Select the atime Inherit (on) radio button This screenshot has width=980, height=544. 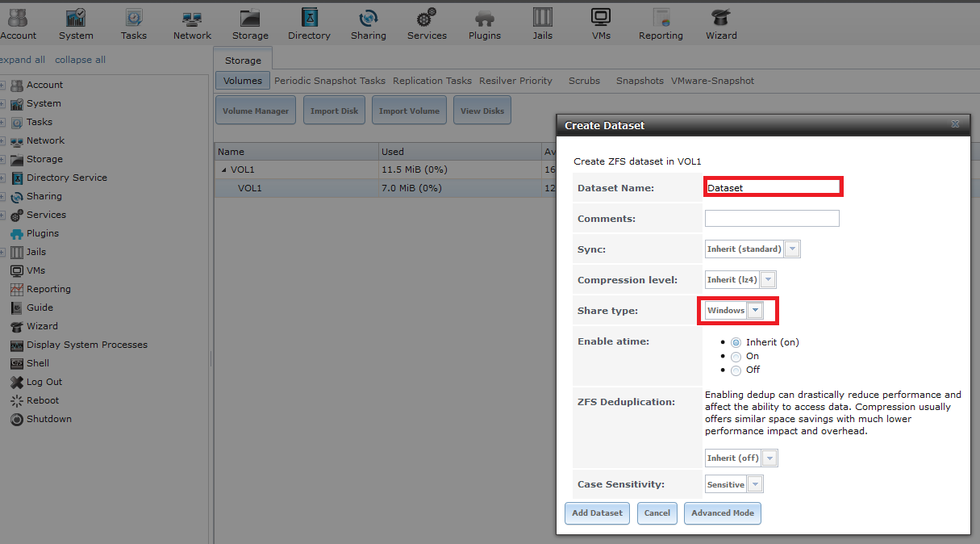(736, 342)
